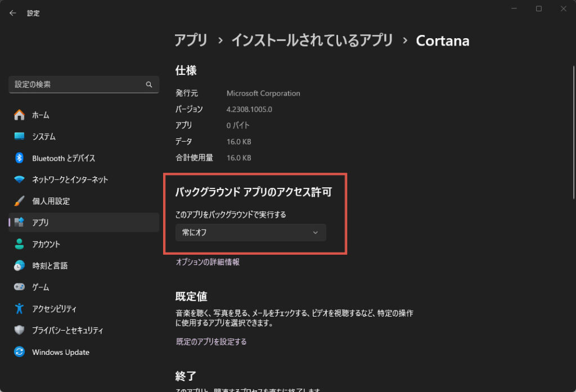Click the back arrow in title bar
The height and width of the screenshot is (392, 576).
coord(13,13)
